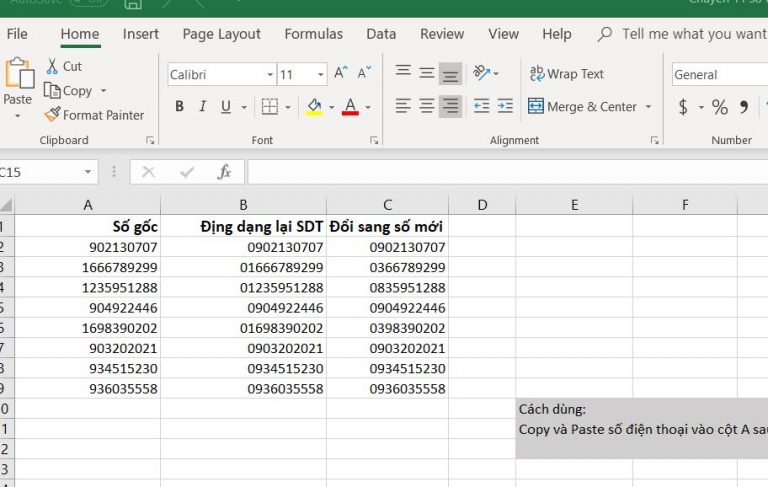
Task: Open Font group dialog launcher
Action: pyautogui.click(x=374, y=141)
